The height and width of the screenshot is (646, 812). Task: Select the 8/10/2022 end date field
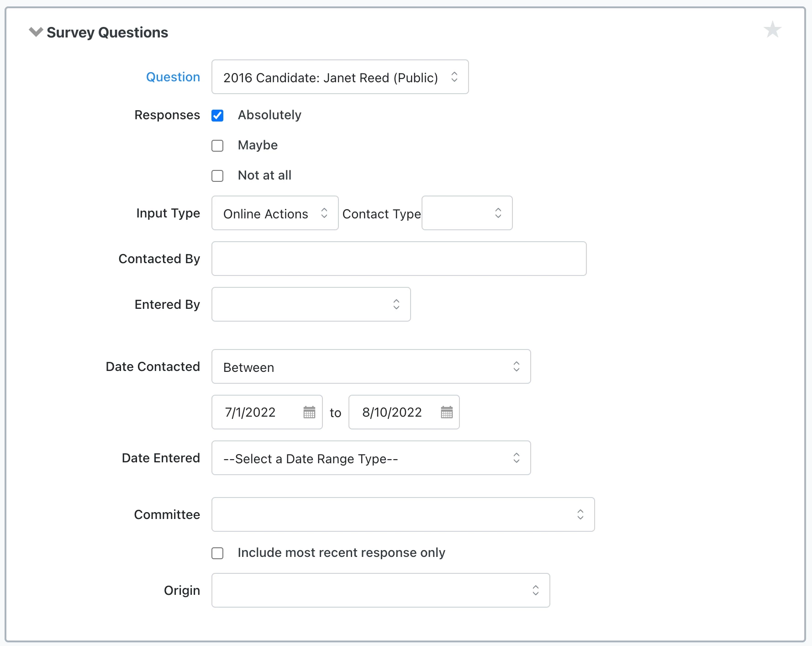coord(393,412)
